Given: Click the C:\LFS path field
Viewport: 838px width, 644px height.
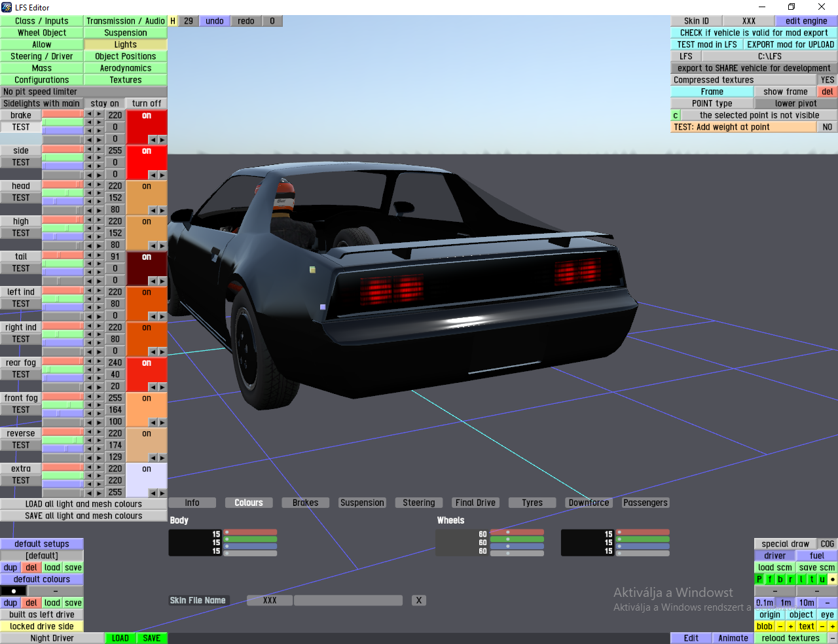Looking at the screenshot, I should pos(770,56).
